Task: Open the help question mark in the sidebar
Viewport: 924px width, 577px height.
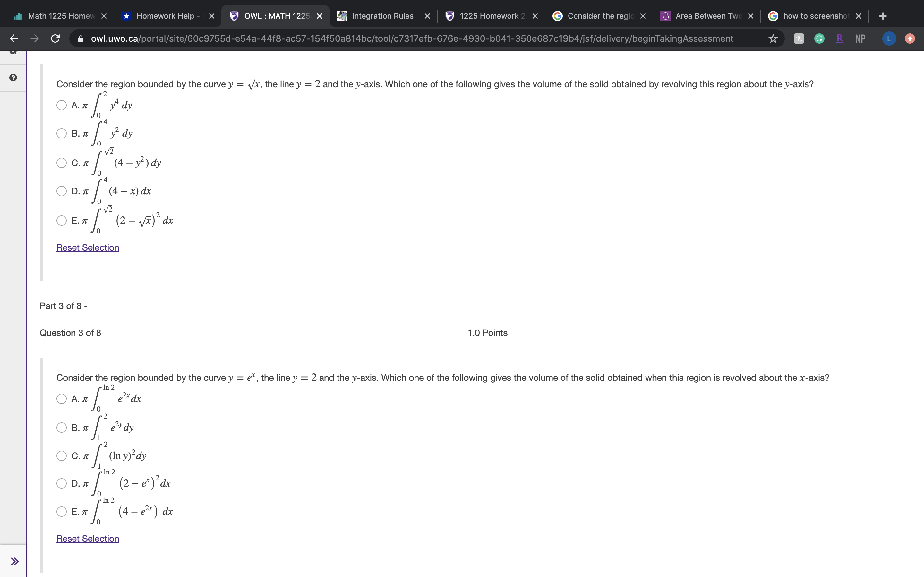Action: [x=13, y=78]
